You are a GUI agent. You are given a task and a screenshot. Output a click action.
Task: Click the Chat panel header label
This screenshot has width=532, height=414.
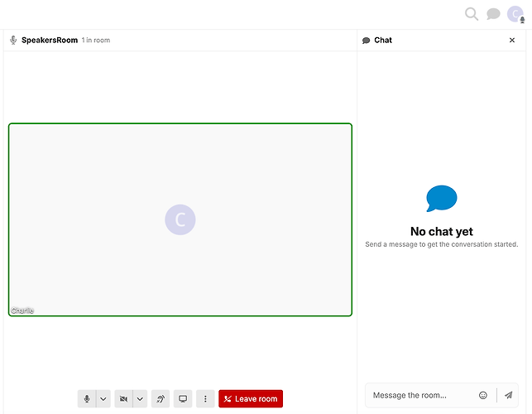click(x=383, y=40)
